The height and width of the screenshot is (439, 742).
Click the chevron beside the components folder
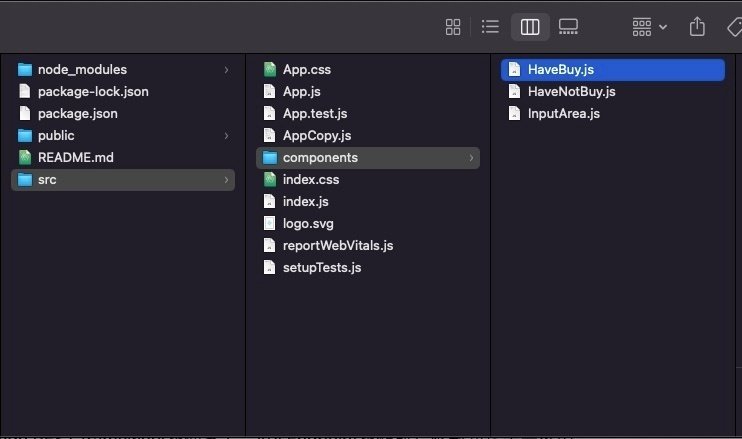(471, 158)
